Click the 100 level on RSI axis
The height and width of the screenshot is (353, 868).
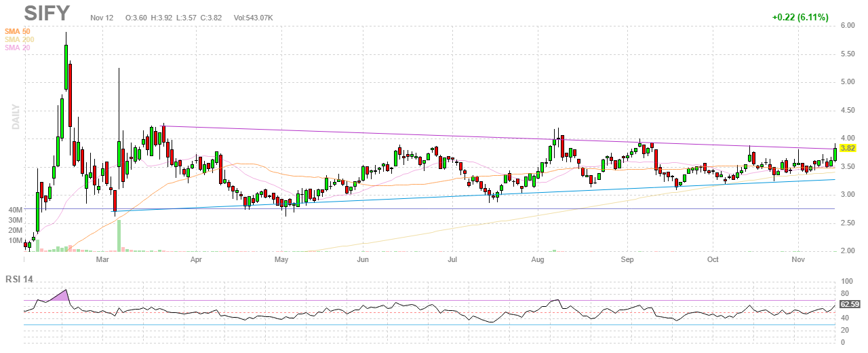pos(846,281)
